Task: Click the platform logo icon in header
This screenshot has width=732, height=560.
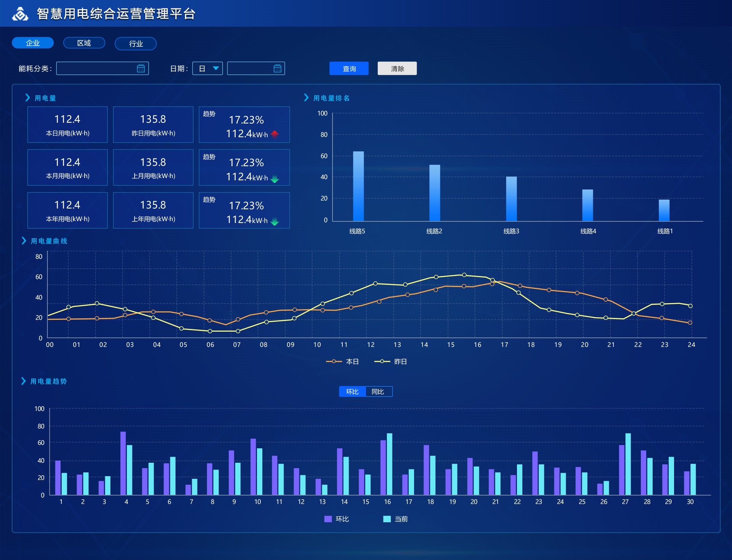Action: (20, 14)
